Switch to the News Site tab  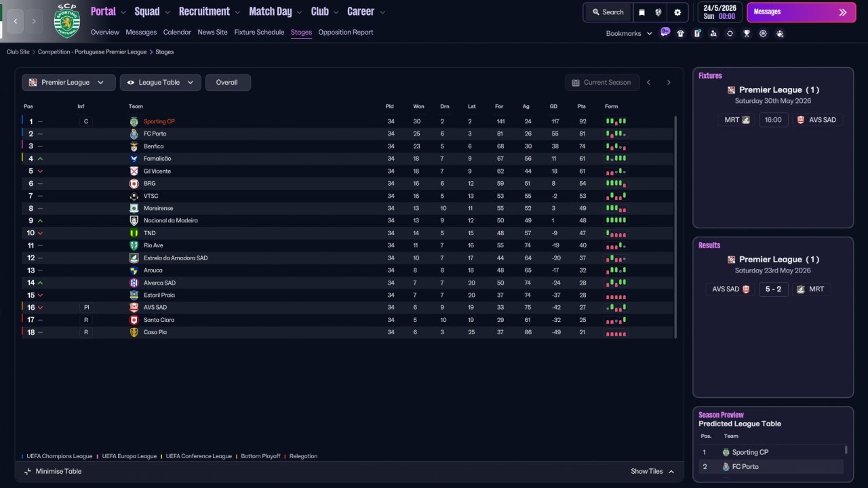(212, 32)
